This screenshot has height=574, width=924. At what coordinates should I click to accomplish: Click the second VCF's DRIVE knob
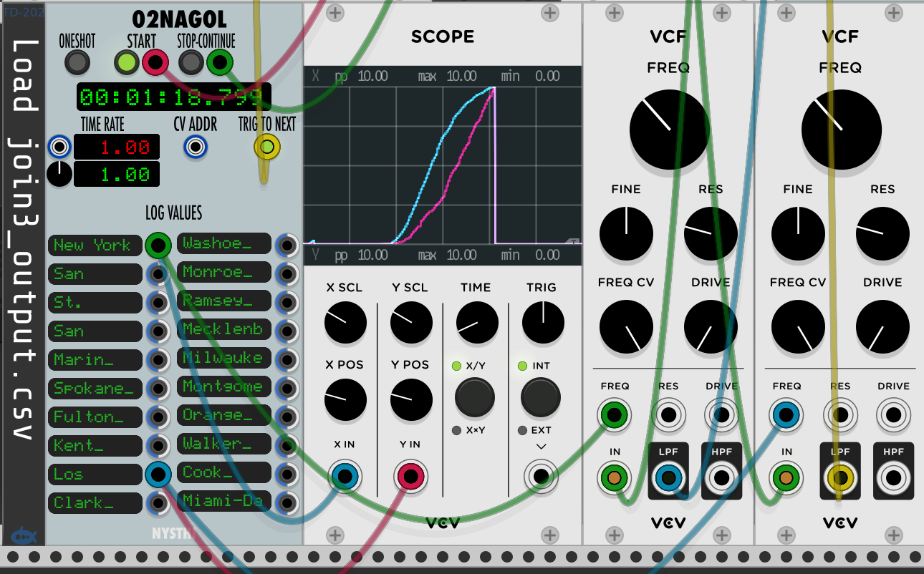pos(882,328)
